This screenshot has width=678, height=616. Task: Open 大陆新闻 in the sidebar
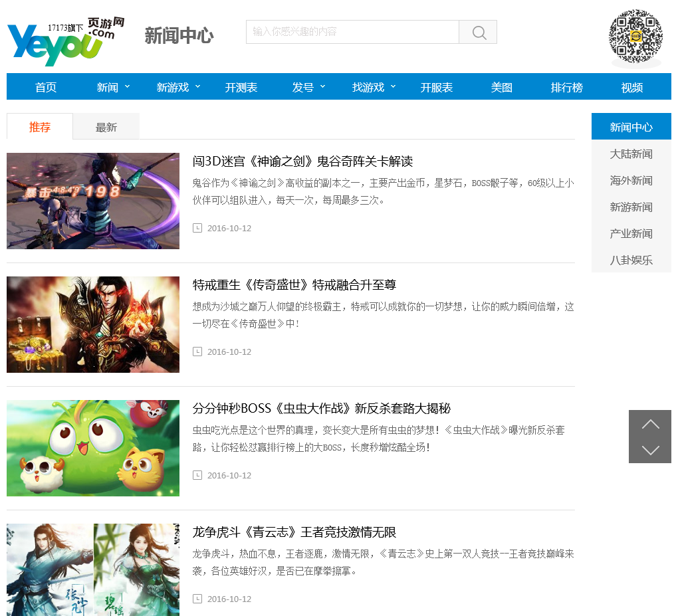pyautogui.click(x=631, y=154)
